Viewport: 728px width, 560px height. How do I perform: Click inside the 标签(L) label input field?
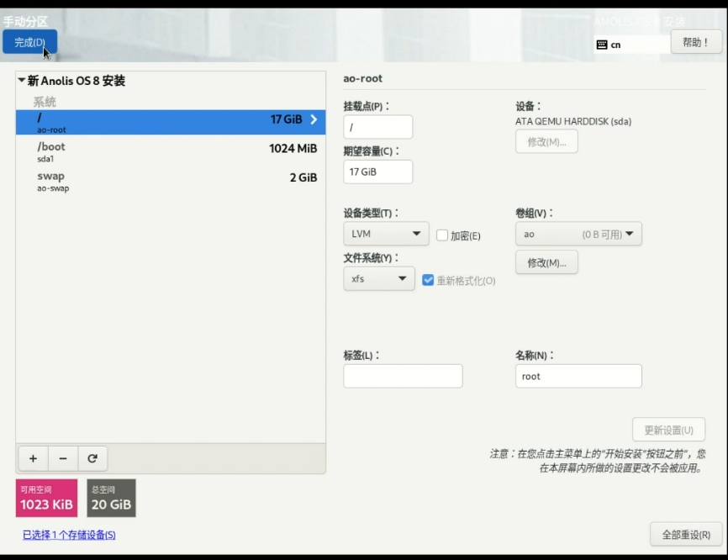[402, 376]
